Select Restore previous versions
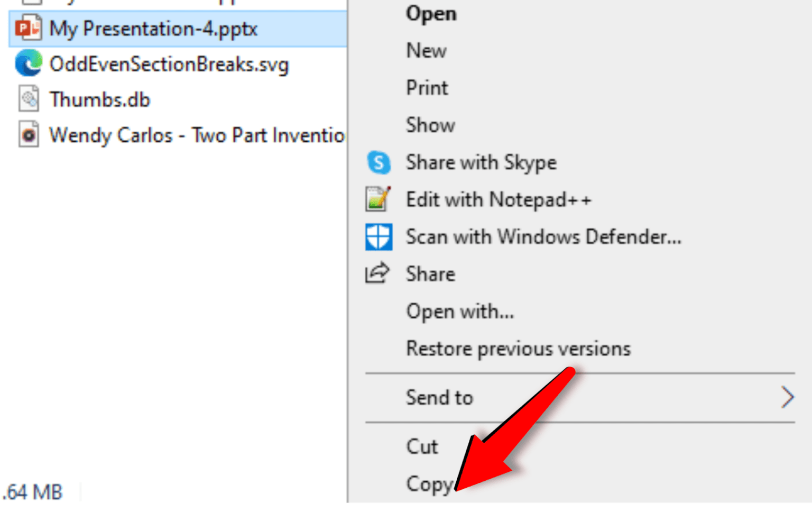Viewport: 812px width, 521px height. point(518,349)
